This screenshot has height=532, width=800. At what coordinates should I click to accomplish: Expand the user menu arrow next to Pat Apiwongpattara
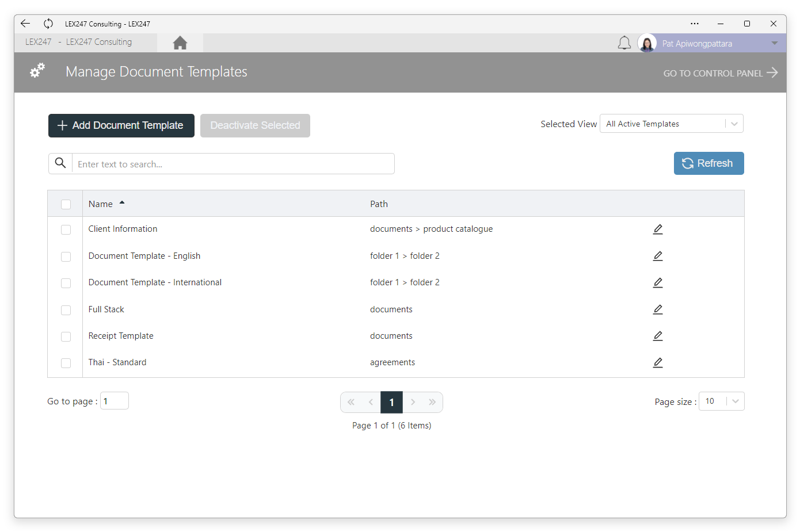tap(775, 43)
